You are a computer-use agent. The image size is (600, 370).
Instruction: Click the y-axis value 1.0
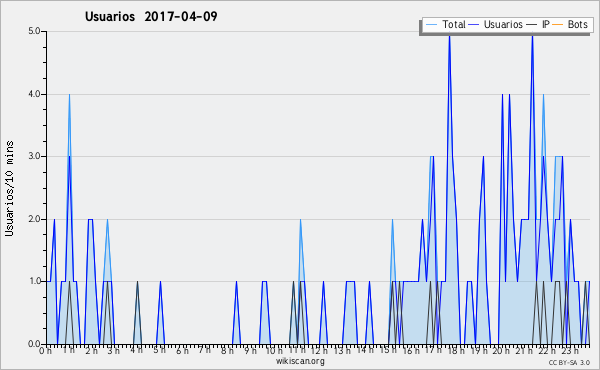pyautogui.click(x=34, y=281)
